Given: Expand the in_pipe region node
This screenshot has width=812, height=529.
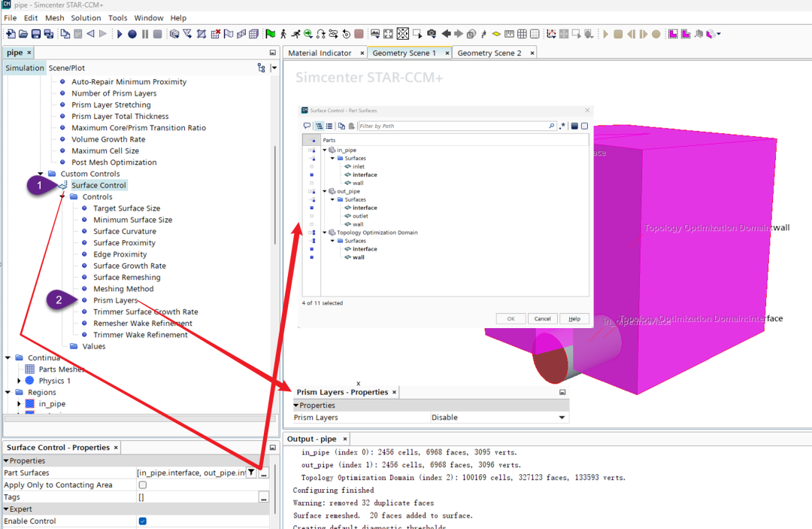Looking at the screenshot, I should point(19,403).
